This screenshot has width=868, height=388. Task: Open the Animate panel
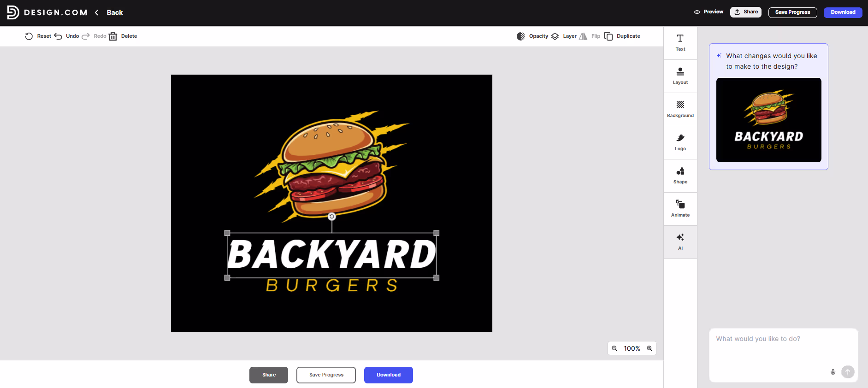click(680, 209)
